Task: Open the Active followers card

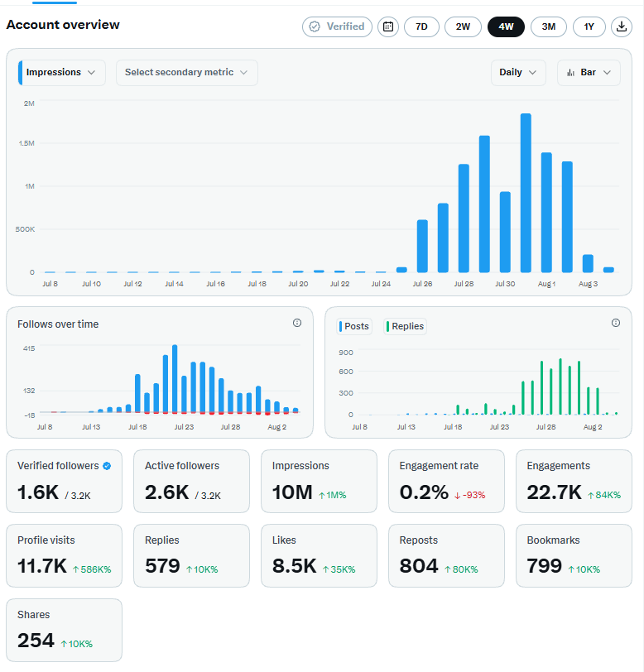Action: 191,481
